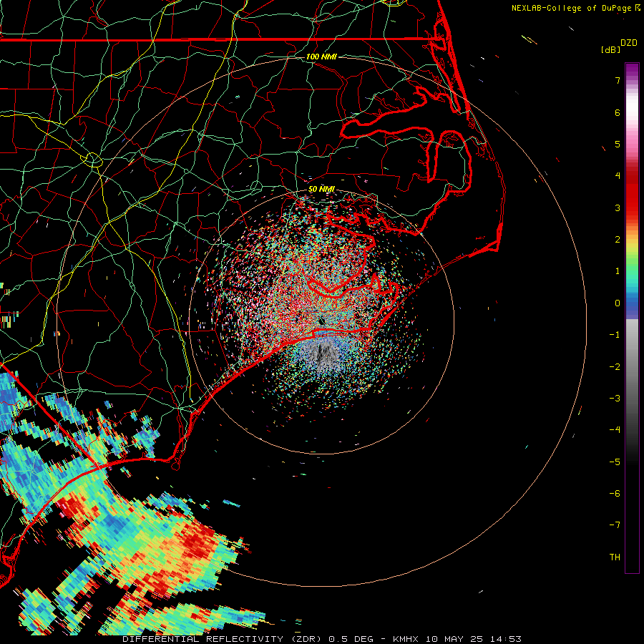Click the NEXLAB-College of DuPage watermark text
Image resolution: width=644 pixels, height=644 pixels.
point(571,8)
